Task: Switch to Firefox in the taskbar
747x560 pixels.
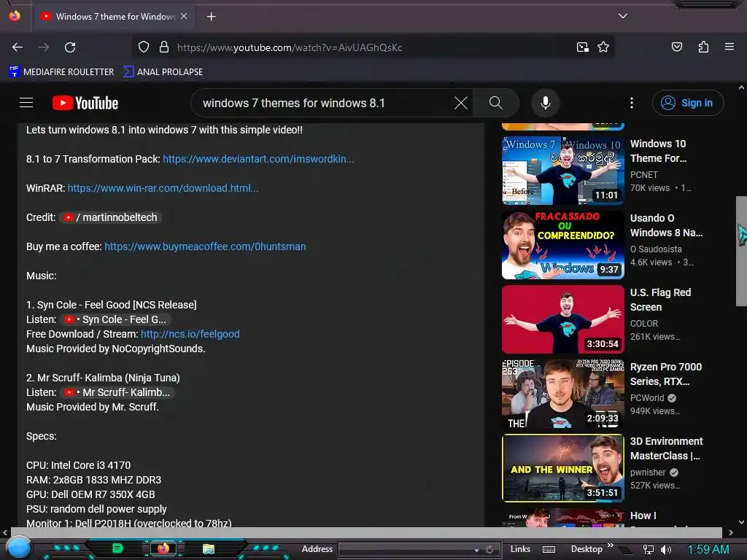Action: (163, 548)
